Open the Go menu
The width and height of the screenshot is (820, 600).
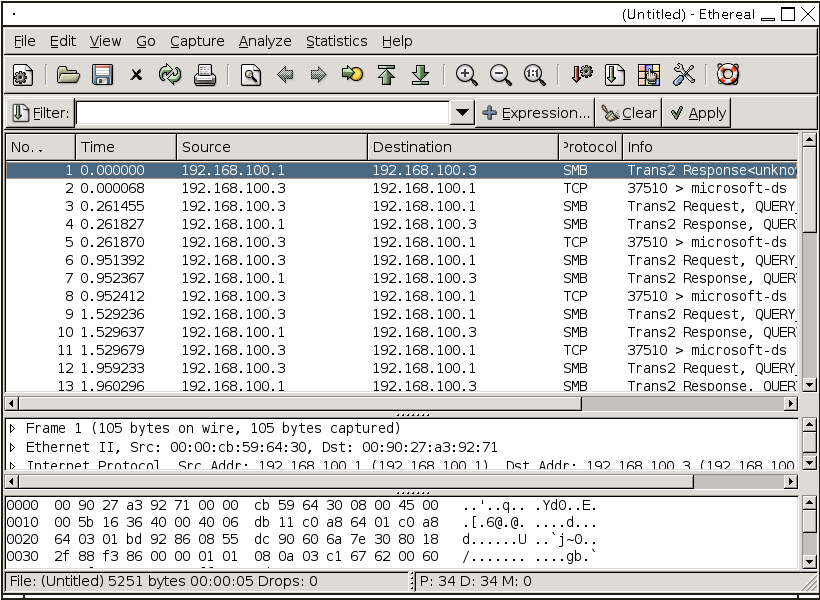pyautogui.click(x=146, y=41)
